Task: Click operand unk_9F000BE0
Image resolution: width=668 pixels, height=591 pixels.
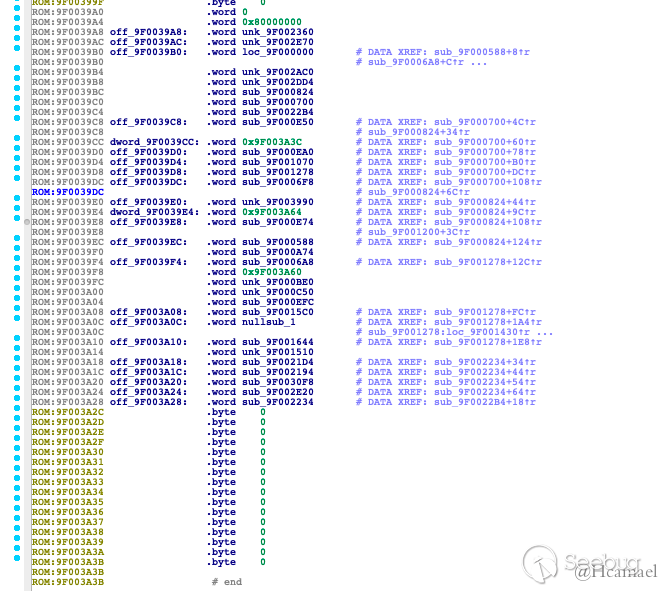Action: (278, 282)
